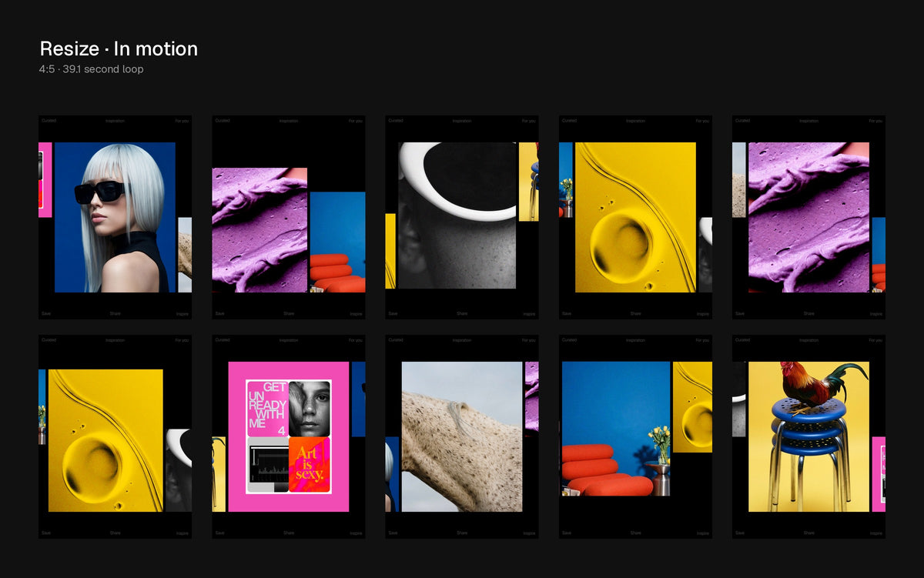The width and height of the screenshot is (924, 578).
Task: Open the blonde woman with sunglasses image
Action: (x=115, y=217)
